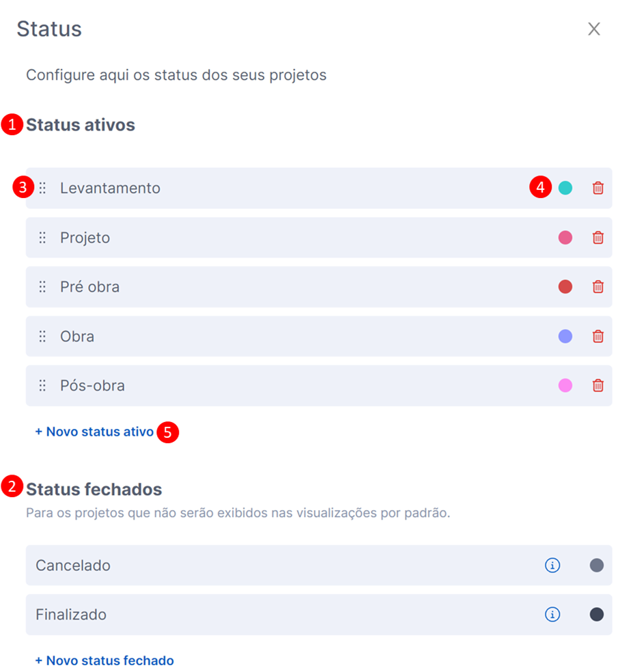Click info icon next to Finalizado

point(552,615)
